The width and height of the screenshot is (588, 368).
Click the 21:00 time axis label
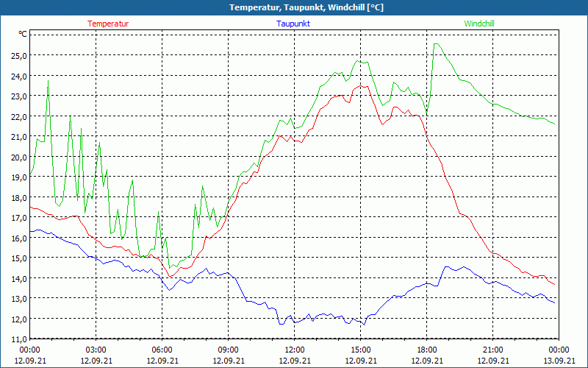(492, 350)
